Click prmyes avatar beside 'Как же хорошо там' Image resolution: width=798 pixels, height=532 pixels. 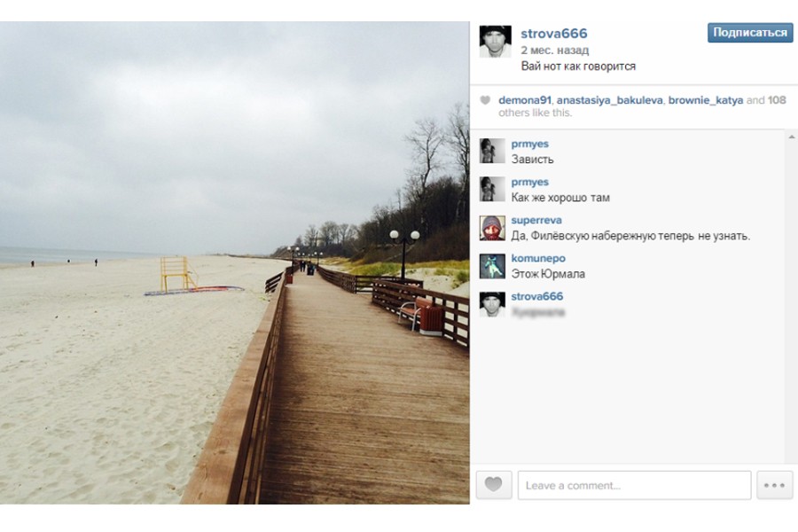[x=492, y=189]
